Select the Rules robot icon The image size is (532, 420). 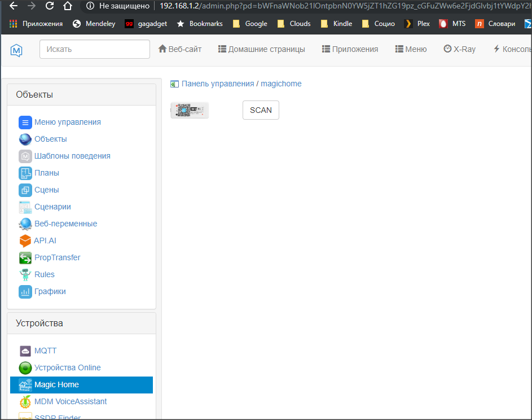pos(25,275)
